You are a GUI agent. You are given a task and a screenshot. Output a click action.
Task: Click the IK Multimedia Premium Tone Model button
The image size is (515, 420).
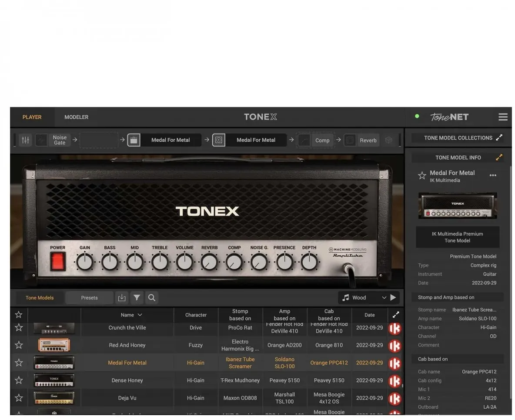pos(458,237)
